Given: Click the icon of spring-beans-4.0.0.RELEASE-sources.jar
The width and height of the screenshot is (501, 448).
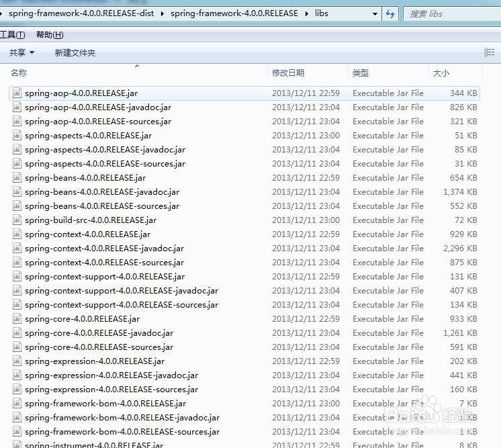Looking at the screenshot, I should 17,206.
